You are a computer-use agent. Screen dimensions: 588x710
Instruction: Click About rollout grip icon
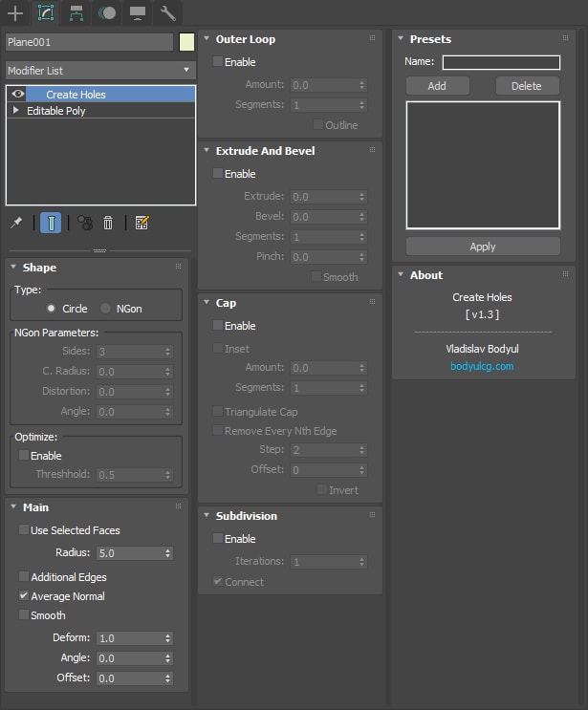click(x=565, y=274)
